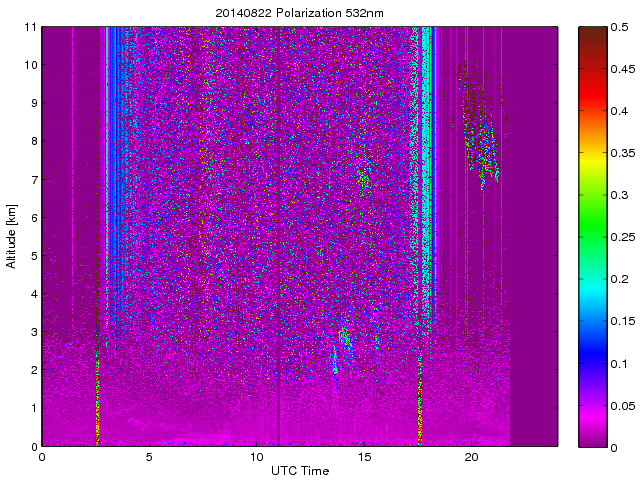Click the 'Altitude [km]' y-axis label
Image resolution: width=640 pixels, height=480 pixels.
[12, 236]
